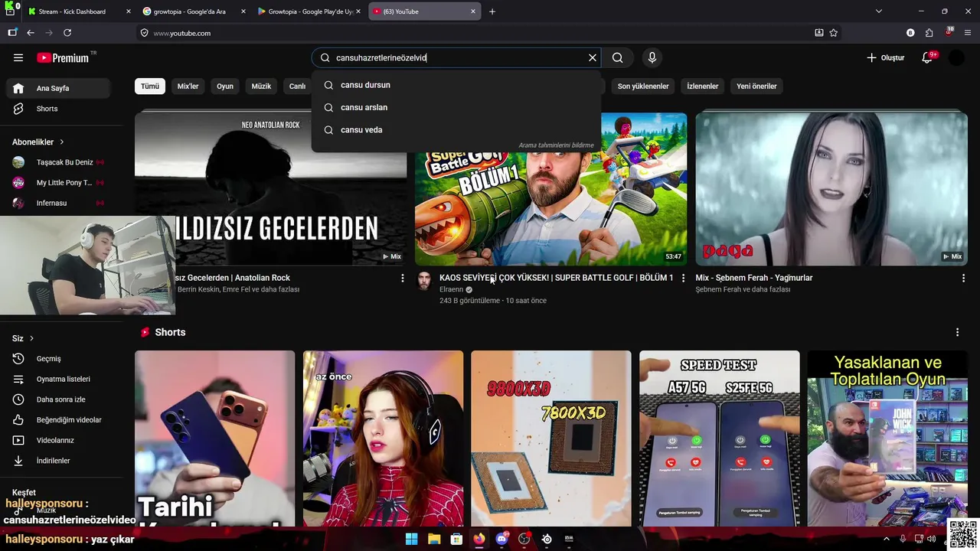This screenshot has height=551, width=980.
Task: Select the Canlı filter chip
Action: point(297,86)
